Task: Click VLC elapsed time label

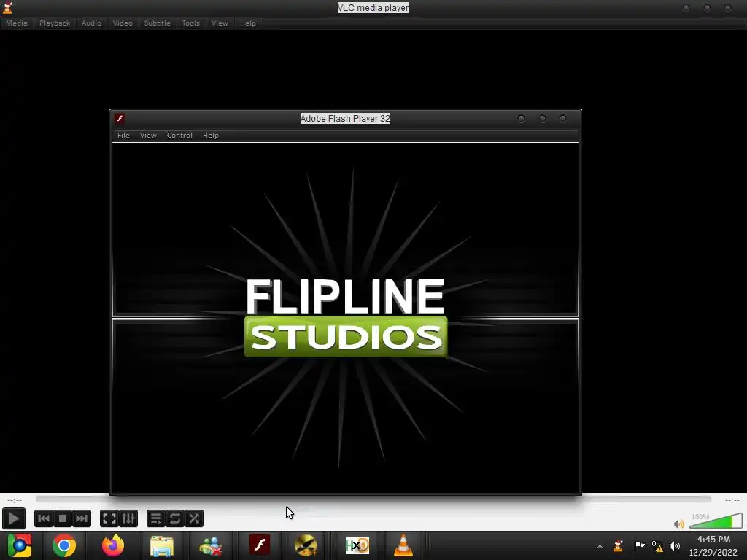Action: (15, 500)
